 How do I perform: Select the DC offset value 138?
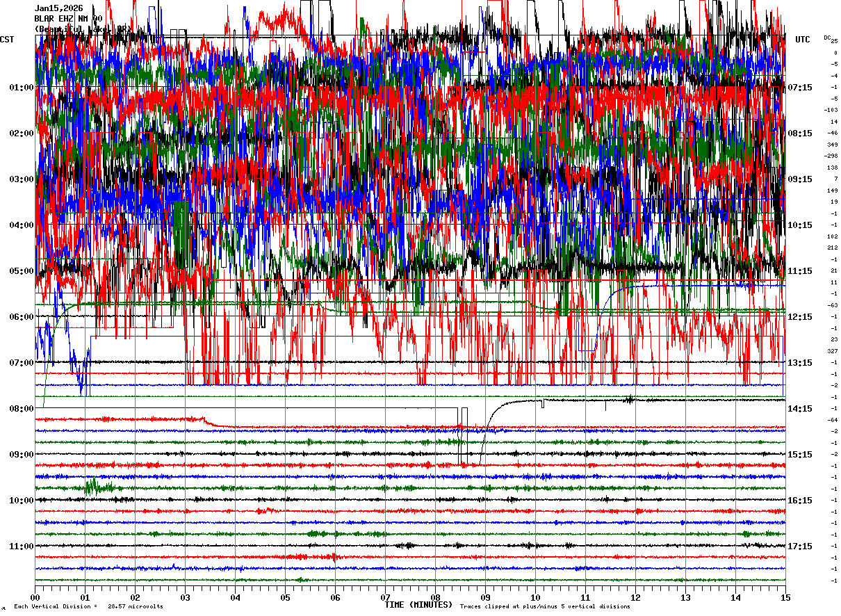pyautogui.click(x=832, y=168)
